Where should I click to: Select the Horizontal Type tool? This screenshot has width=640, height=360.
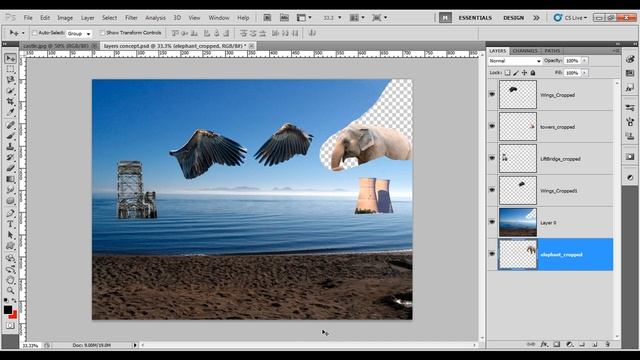click(10, 224)
